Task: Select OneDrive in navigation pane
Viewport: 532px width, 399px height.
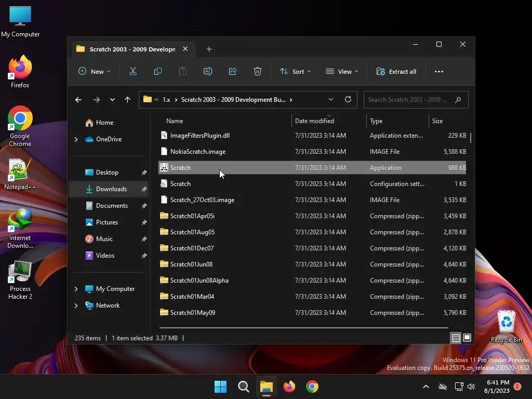Action: point(109,139)
